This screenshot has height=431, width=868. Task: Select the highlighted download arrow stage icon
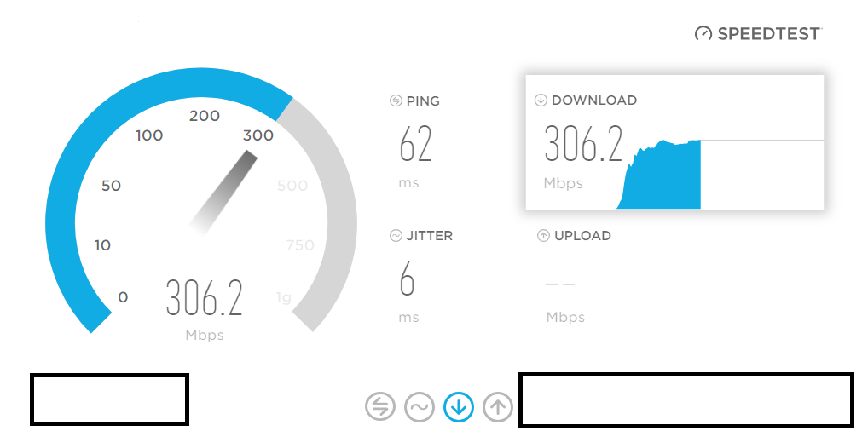[459, 407]
